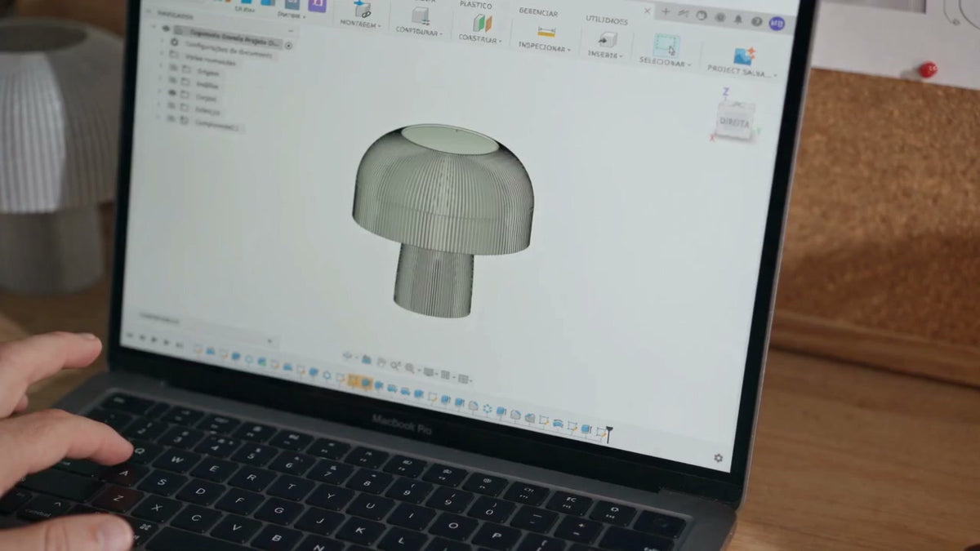Open the notifications bell
Screen dimensions: 980x551
tap(737, 19)
